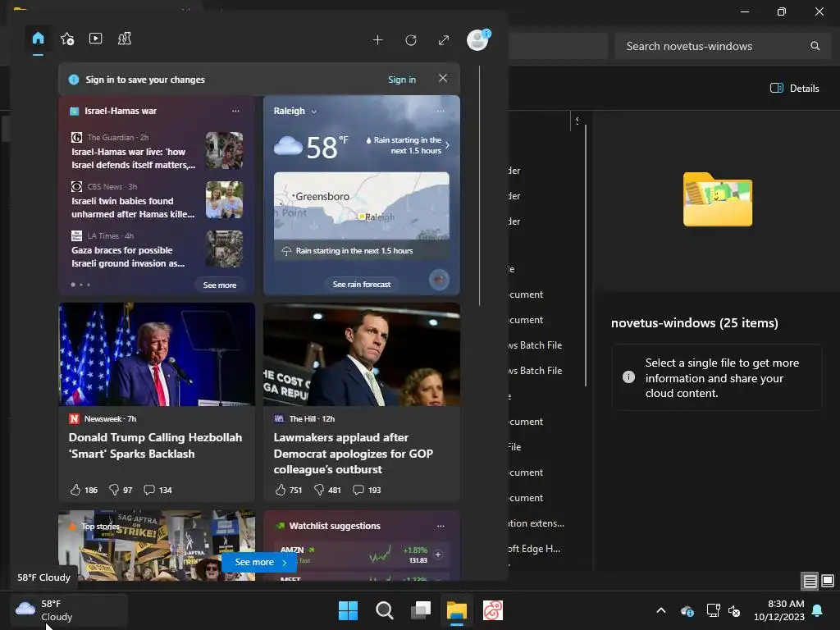
Task: Click the blue See more button
Action: tap(258, 562)
